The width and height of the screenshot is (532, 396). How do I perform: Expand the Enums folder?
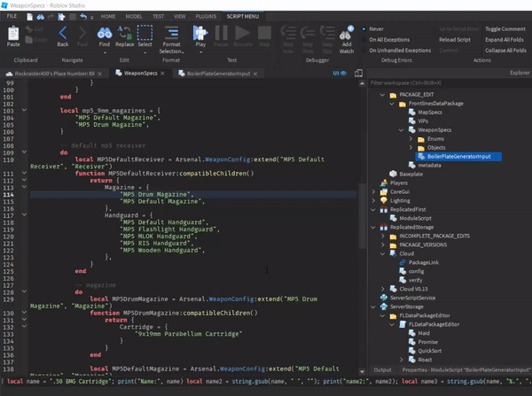pos(411,139)
